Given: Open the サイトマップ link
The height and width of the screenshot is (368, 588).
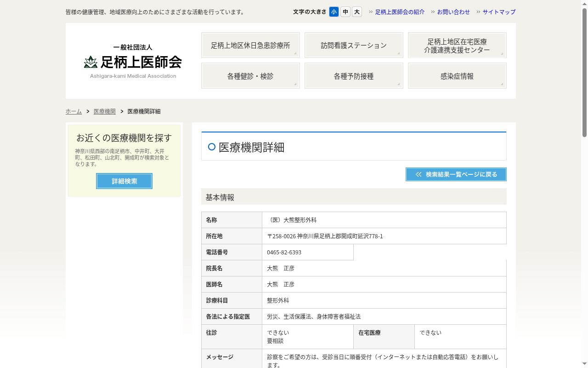Looking at the screenshot, I should pyautogui.click(x=499, y=12).
